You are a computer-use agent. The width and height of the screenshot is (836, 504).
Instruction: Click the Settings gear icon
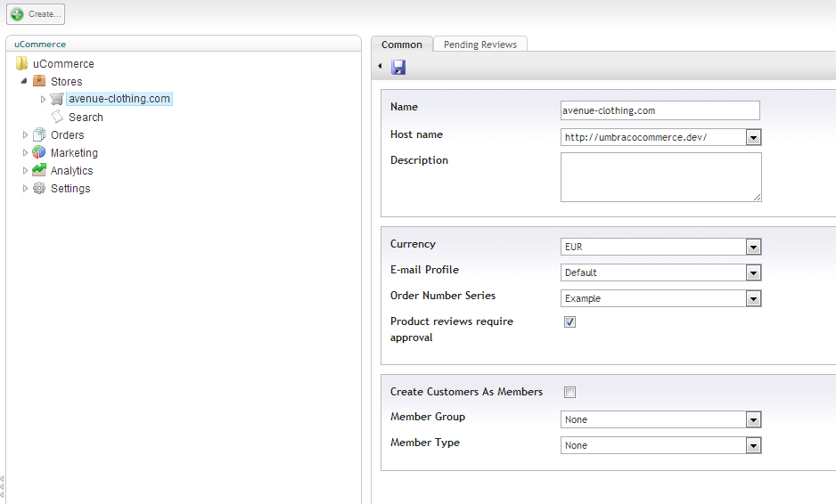39,188
